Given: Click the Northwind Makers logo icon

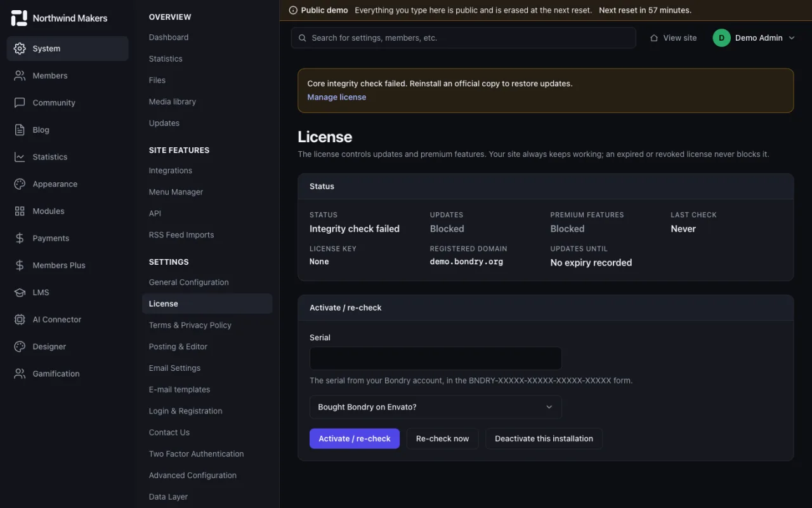Looking at the screenshot, I should (19, 18).
